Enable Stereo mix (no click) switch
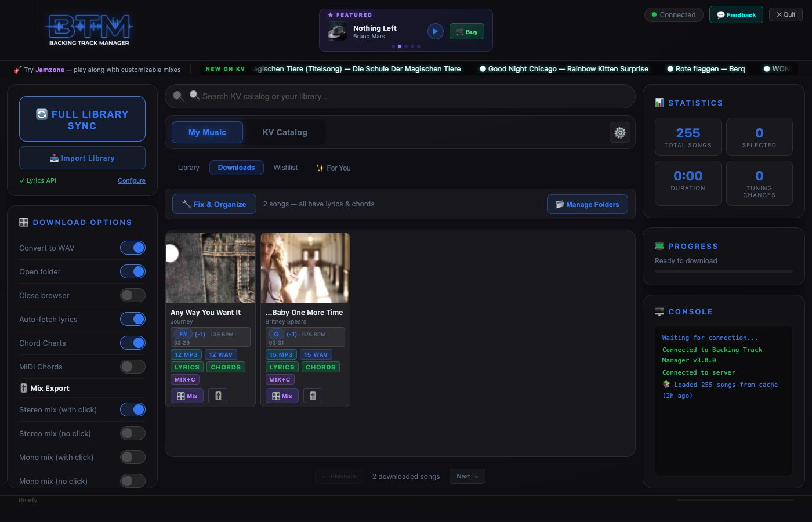This screenshot has height=522, width=812. [133, 433]
